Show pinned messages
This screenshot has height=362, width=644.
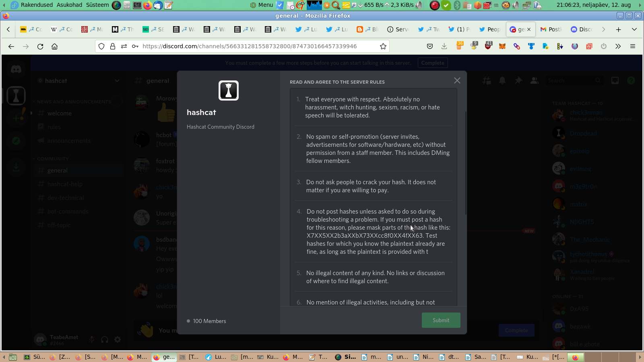coord(518,81)
